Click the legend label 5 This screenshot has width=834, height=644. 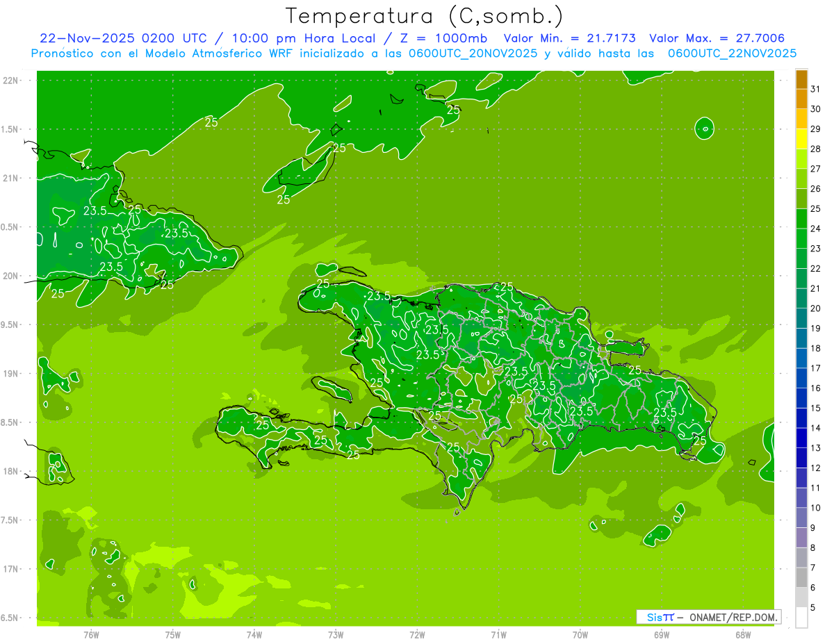(813, 608)
